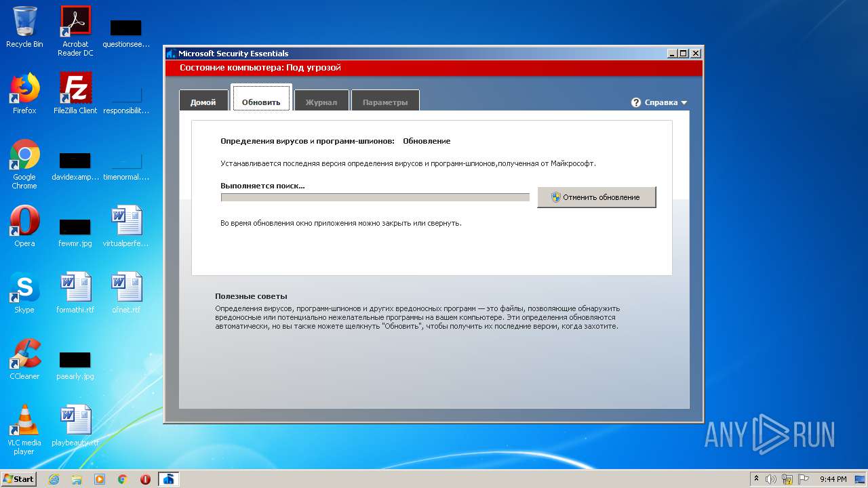Open Internet Explorer from taskbar
This screenshot has height=488, width=868.
click(54, 479)
